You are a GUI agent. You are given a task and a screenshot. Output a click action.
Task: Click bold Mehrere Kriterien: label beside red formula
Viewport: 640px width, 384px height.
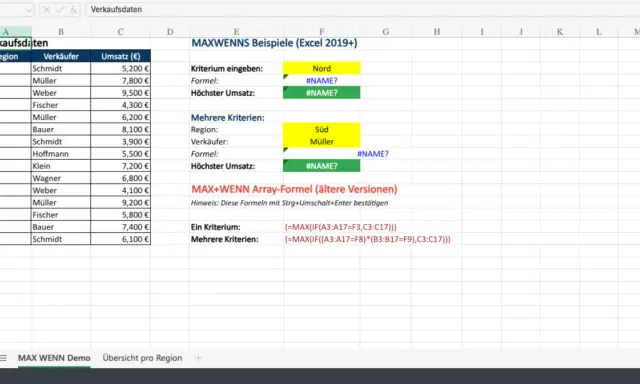pos(224,240)
